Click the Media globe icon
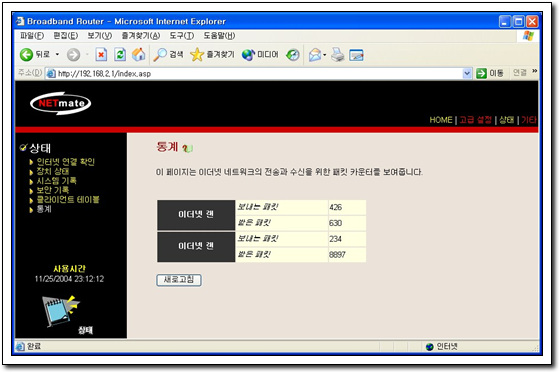 pyautogui.click(x=248, y=55)
